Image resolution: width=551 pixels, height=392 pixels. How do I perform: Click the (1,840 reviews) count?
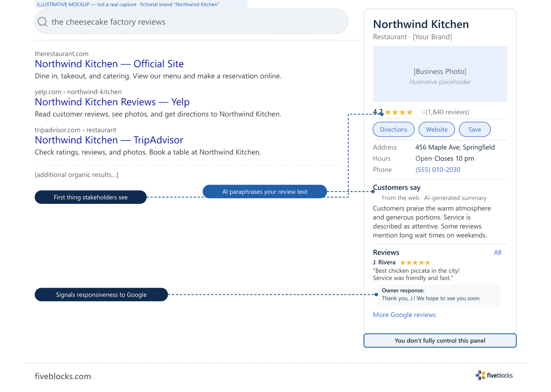447,112
